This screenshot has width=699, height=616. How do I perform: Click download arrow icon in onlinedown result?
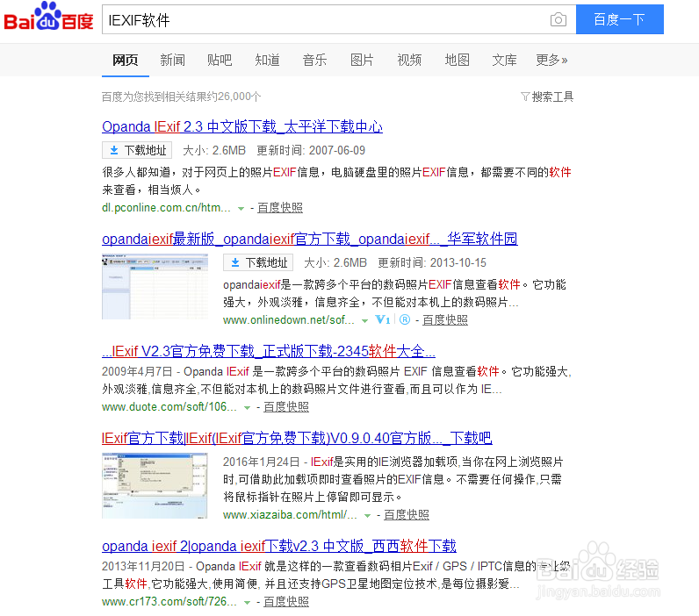pyautogui.click(x=235, y=262)
